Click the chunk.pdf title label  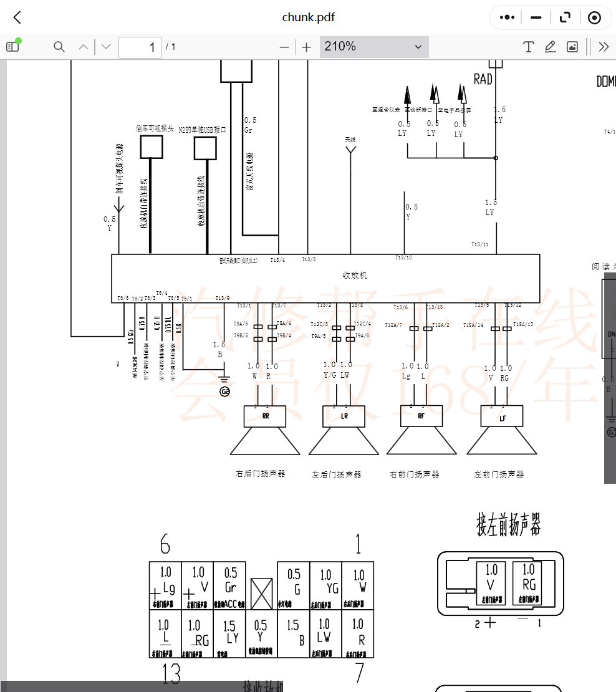(309, 17)
